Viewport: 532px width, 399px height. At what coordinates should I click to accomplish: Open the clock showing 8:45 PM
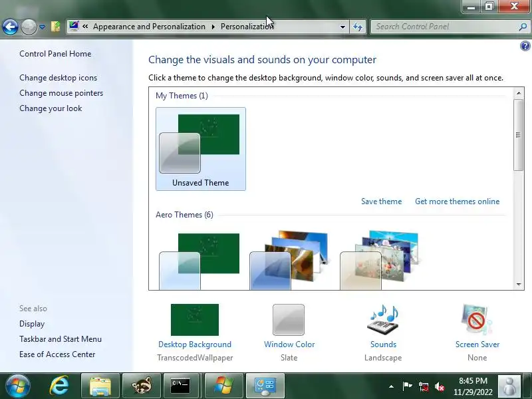tap(473, 386)
